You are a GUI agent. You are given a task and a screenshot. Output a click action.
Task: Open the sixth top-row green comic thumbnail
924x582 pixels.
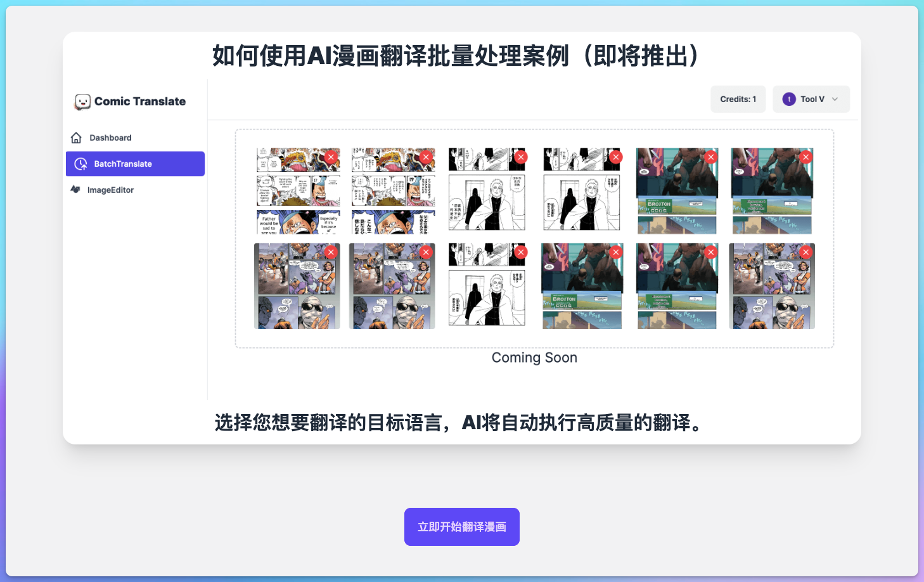coord(772,191)
